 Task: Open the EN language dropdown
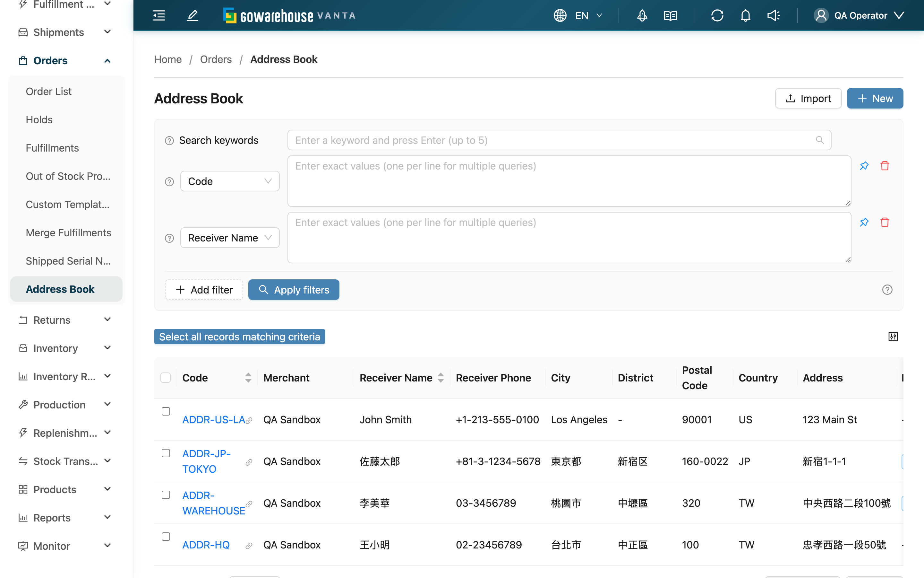tap(588, 15)
